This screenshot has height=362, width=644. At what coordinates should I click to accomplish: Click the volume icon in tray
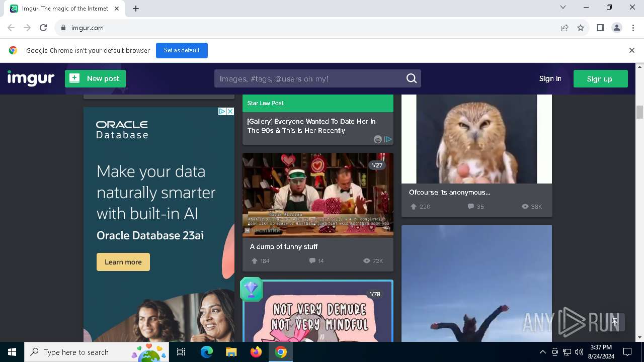[x=579, y=352]
